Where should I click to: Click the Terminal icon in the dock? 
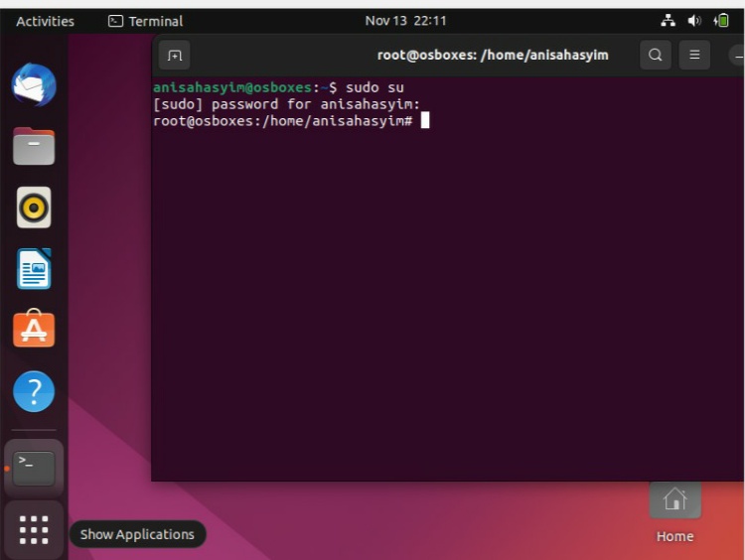point(34,469)
